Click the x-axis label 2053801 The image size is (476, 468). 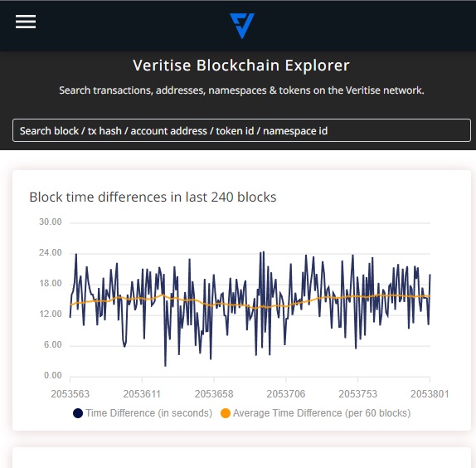(x=430, y=394)
